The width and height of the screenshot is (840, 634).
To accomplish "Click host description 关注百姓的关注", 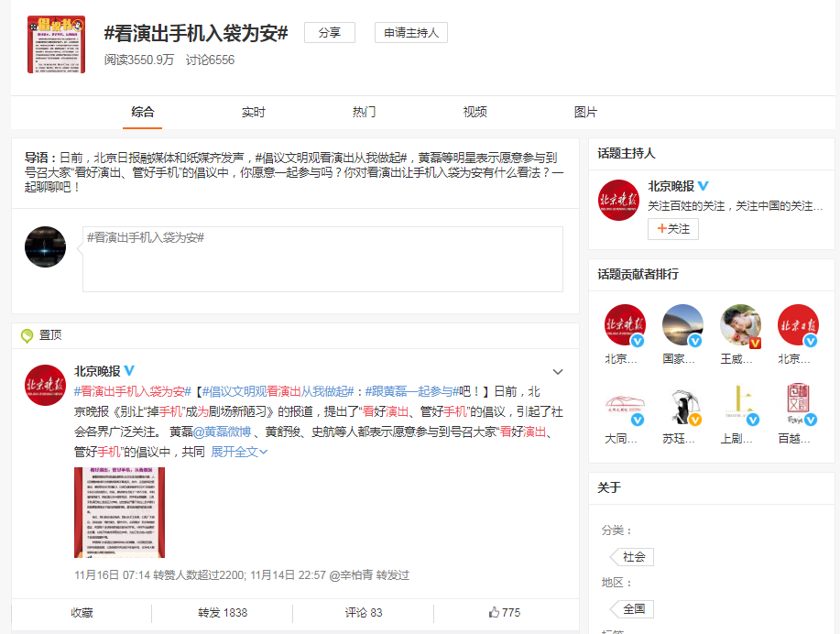I will pyautogui.click(x=735, y=206).
